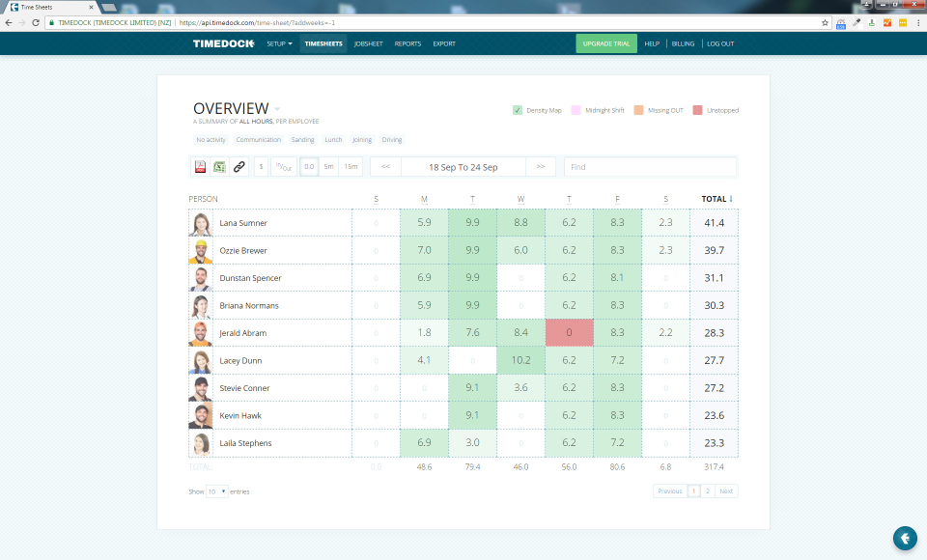The height and width of the screenshot is (560, 927).
Task: Click Kevin Hawk's avatar
Action: pyautogui.click(x=201, y=416)
